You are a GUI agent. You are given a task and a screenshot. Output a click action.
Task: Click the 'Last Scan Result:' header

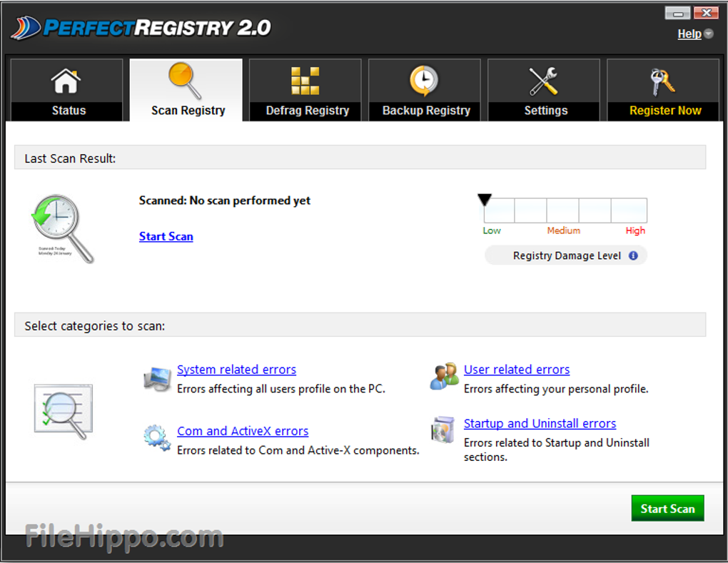coord(70,158)
